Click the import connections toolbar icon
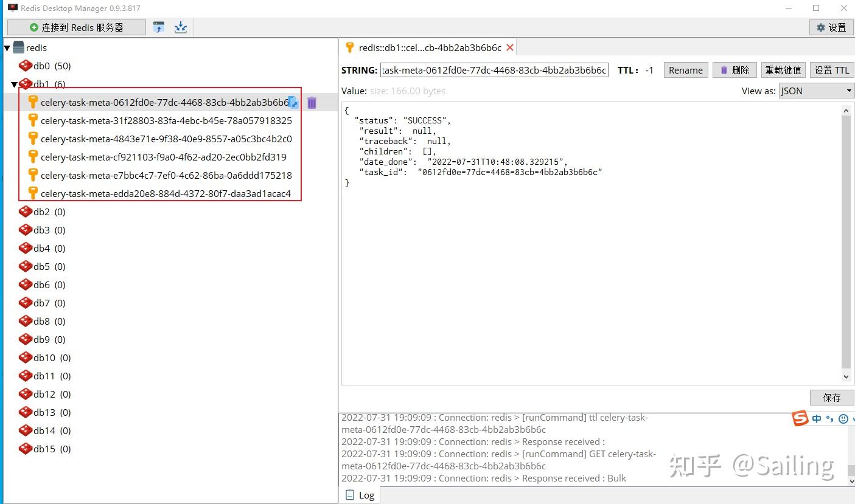 tap(159, 27)
